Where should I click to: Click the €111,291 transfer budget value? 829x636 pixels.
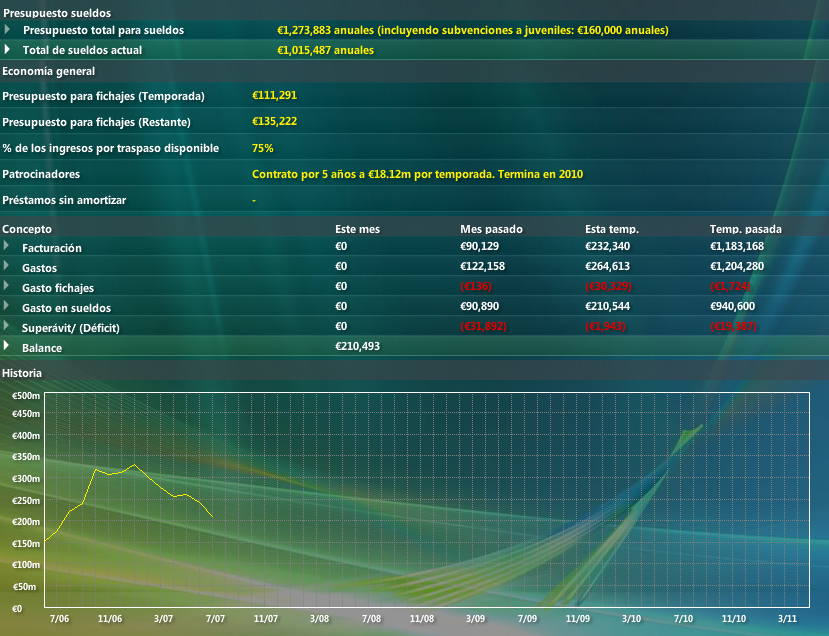pyautogui.click(x=274, y=95)
